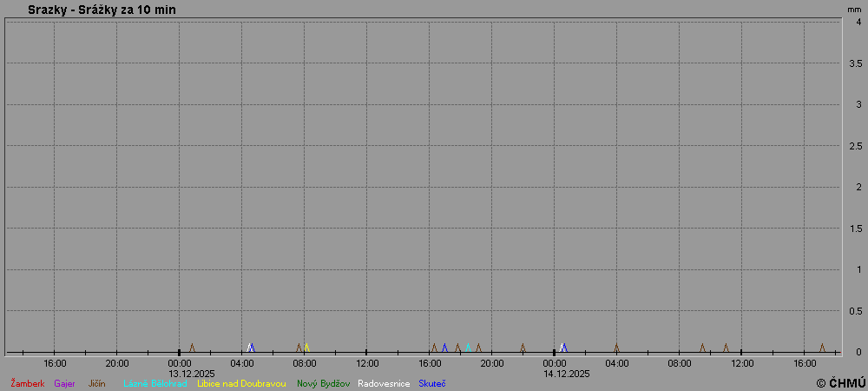The width and height of the screenshot is (868, 391).
Task: Click the yellow precipitation spike near 08:00
Action: pos(306,348)
